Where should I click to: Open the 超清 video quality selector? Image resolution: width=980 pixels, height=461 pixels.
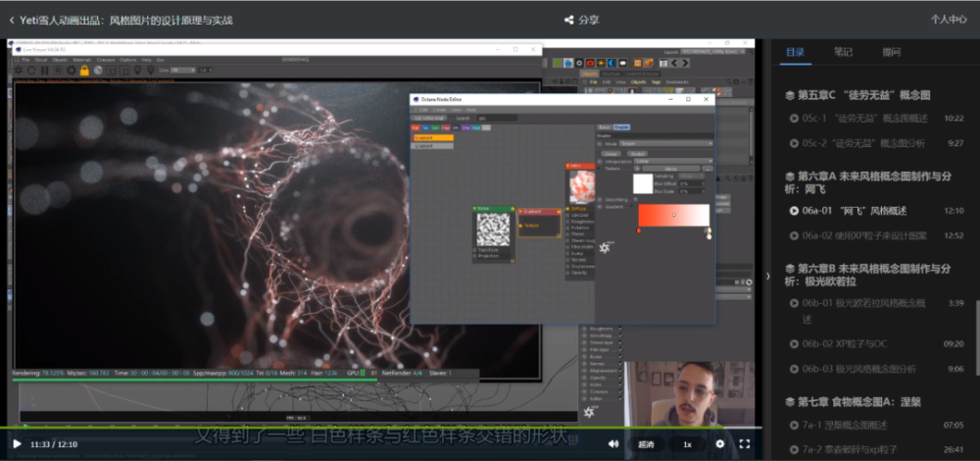pos(646,444)
